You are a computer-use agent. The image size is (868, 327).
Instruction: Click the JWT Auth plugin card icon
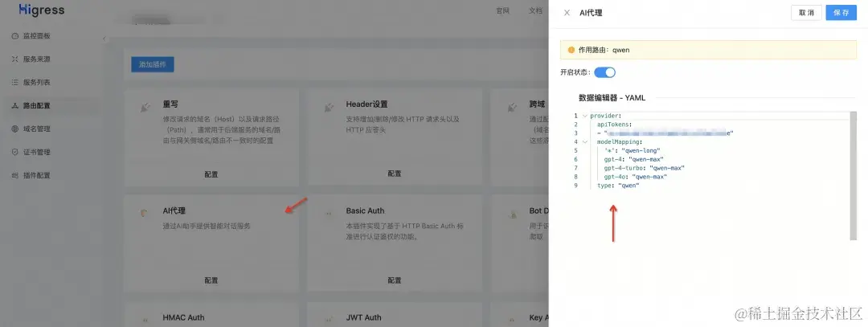[328, 320]
